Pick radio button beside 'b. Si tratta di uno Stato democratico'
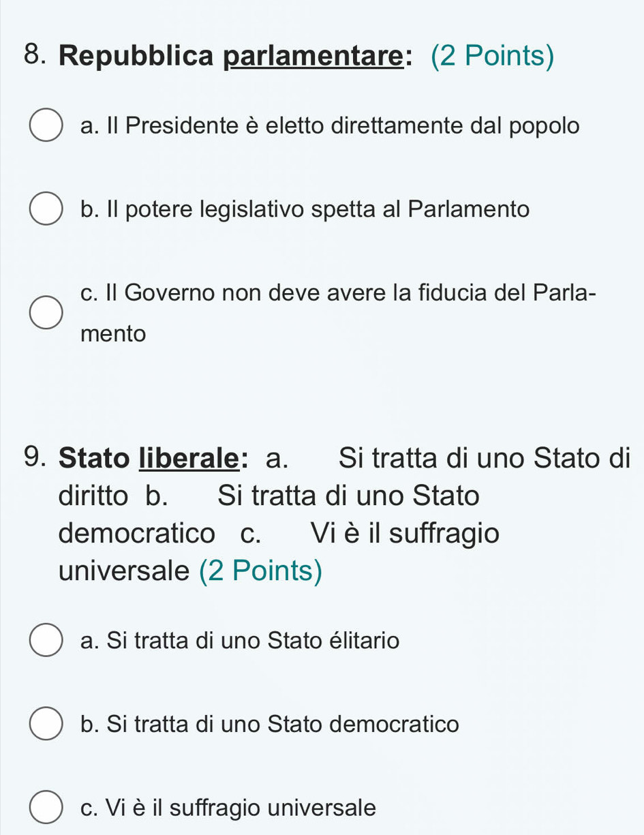The height and width of the screenshot is (835, 644). 45,724
